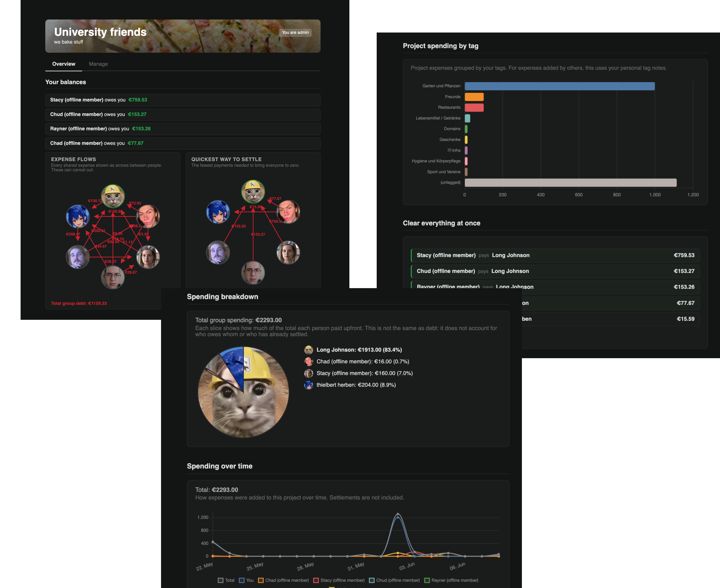This screenshot has width=720, height=588.
Task: Select the €15.59 settlement row
Action: [611, 319]
